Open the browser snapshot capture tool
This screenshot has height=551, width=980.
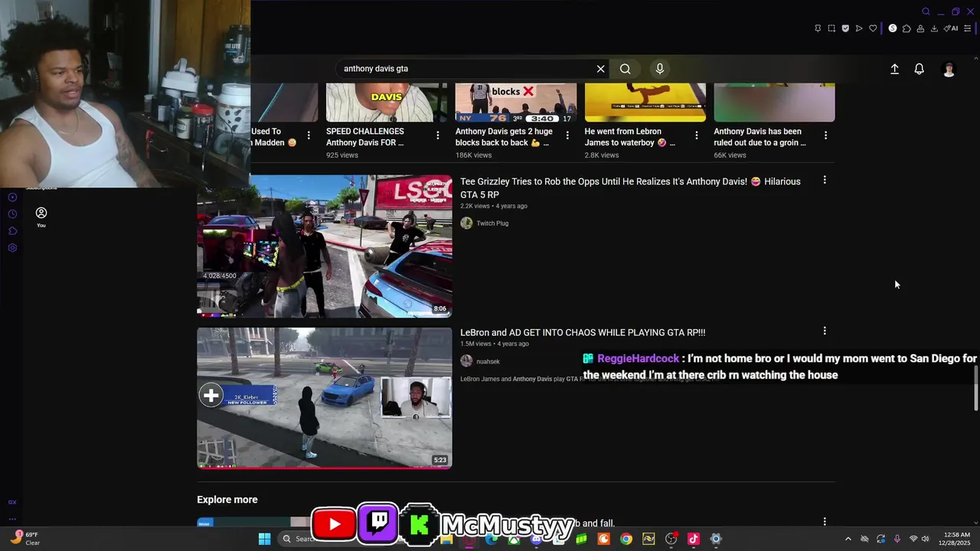click(x=831, y=28)
